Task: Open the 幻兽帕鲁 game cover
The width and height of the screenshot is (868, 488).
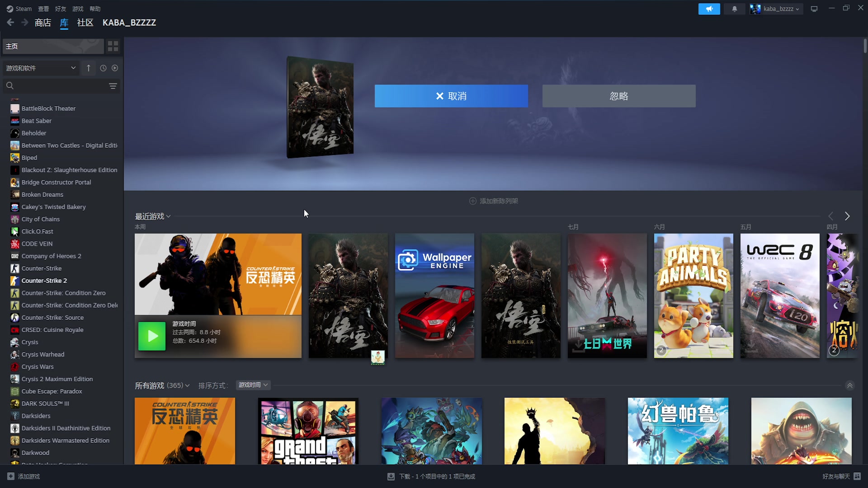Action: [x=678, y=431]
